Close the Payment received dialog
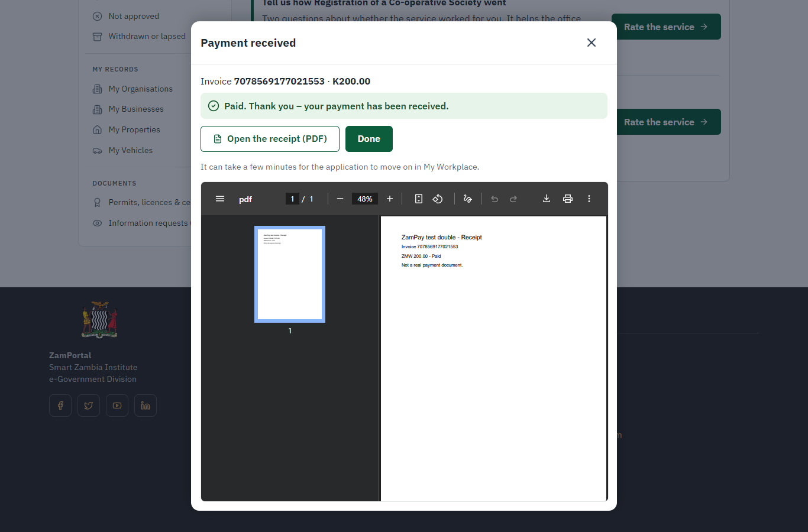This screenshot has height=532, width=808. (x=592, y=43)
